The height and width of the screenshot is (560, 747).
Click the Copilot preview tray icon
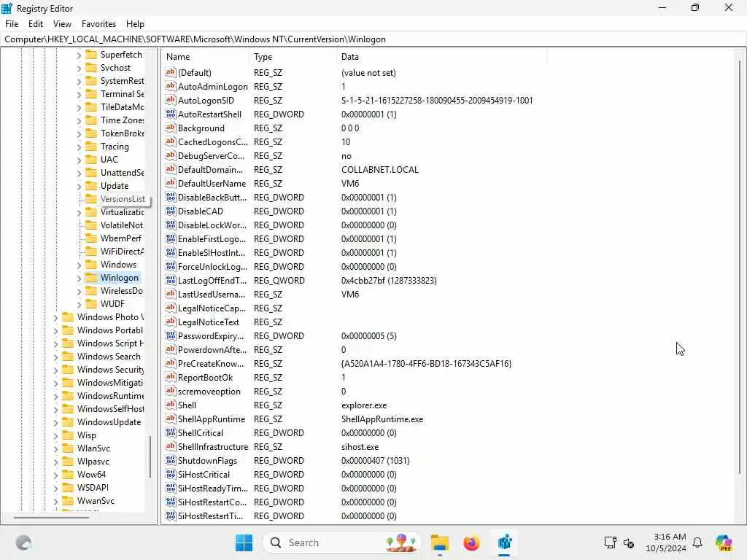click(724, 542)
